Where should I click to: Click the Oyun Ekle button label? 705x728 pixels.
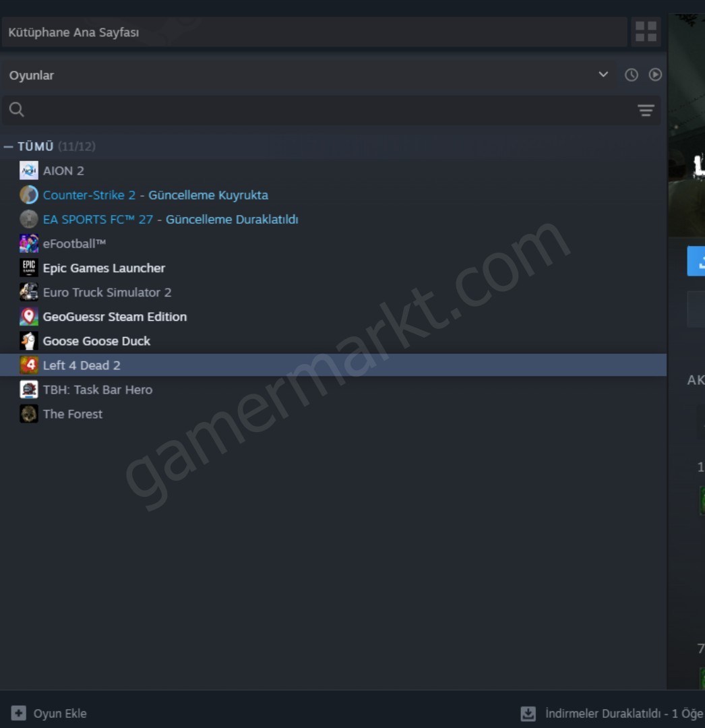click(60, 714)
